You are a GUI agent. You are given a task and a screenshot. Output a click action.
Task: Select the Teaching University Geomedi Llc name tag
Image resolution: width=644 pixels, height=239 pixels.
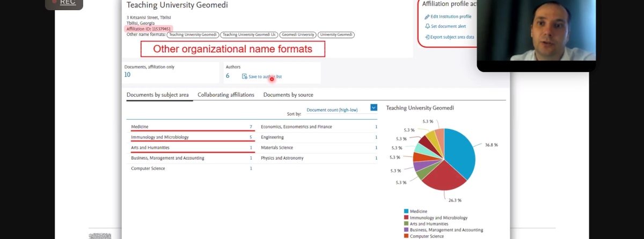(x=250, y=35)
